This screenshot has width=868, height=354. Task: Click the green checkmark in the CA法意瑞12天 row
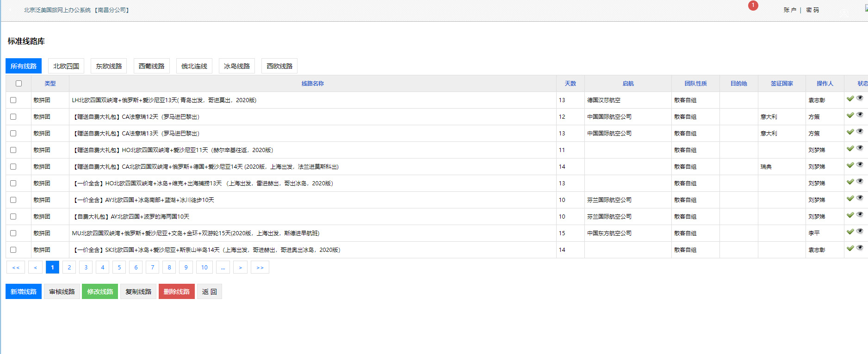point(850,115)
